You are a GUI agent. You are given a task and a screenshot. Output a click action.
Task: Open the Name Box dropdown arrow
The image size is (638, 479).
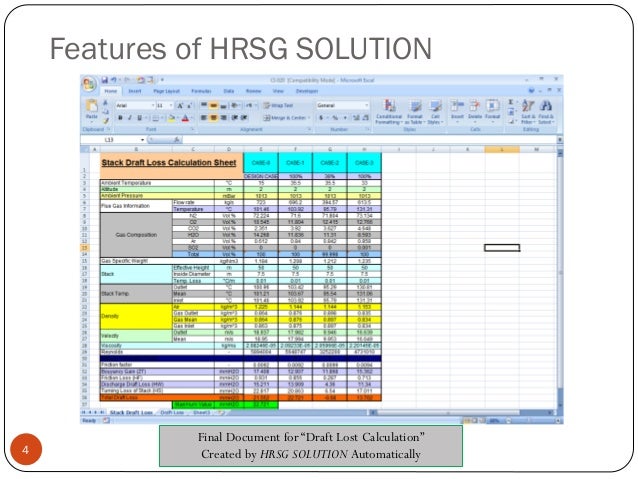[142, 140]
